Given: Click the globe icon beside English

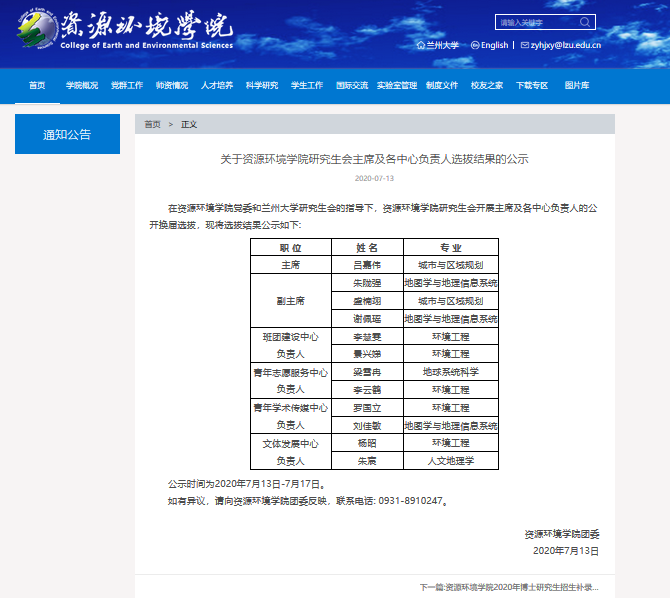Looking at the screenshot, I should pyautogui.click(x=475, y=45).
